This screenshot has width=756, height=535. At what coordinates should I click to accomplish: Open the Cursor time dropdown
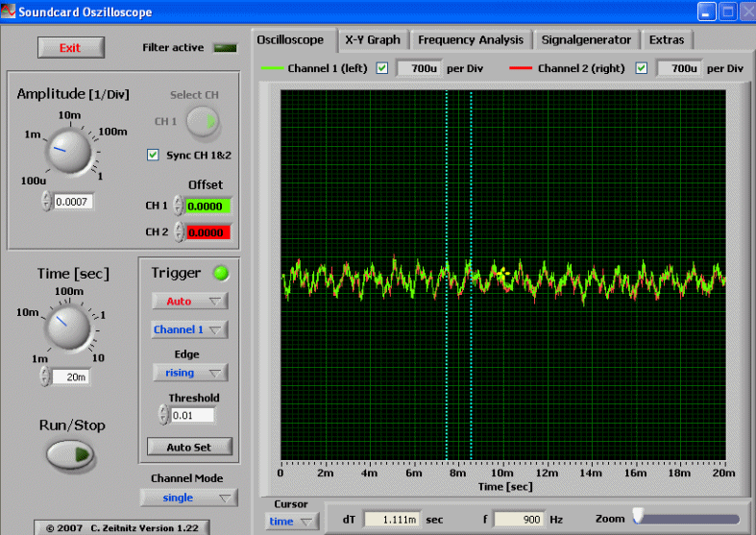click(x=292, y=522)
